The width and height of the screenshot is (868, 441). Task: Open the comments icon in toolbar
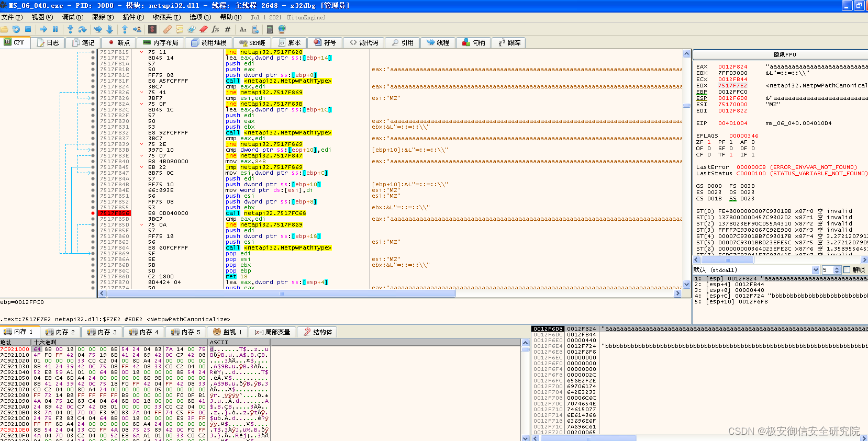coord(180,29)
